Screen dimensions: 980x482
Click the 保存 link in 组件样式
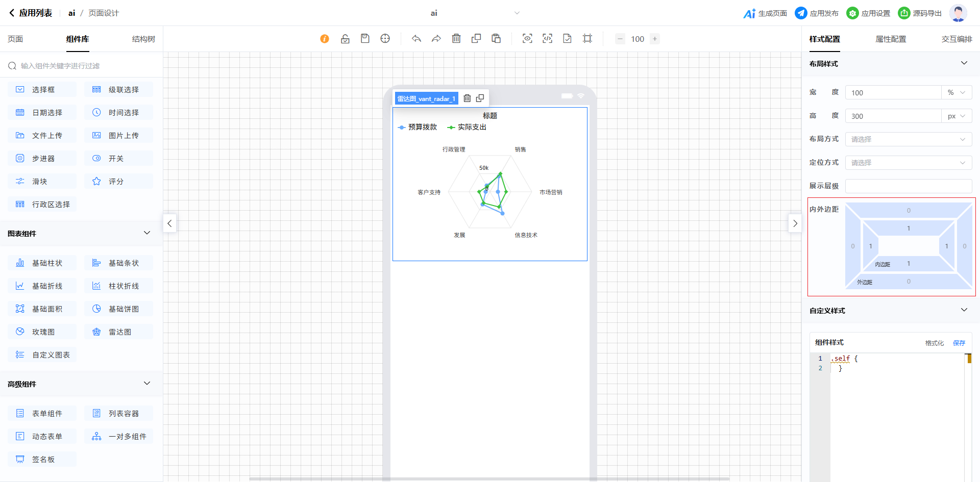(959, 343)
